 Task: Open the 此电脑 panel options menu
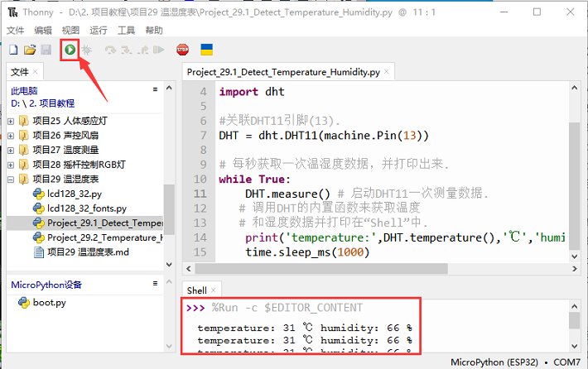155,90
